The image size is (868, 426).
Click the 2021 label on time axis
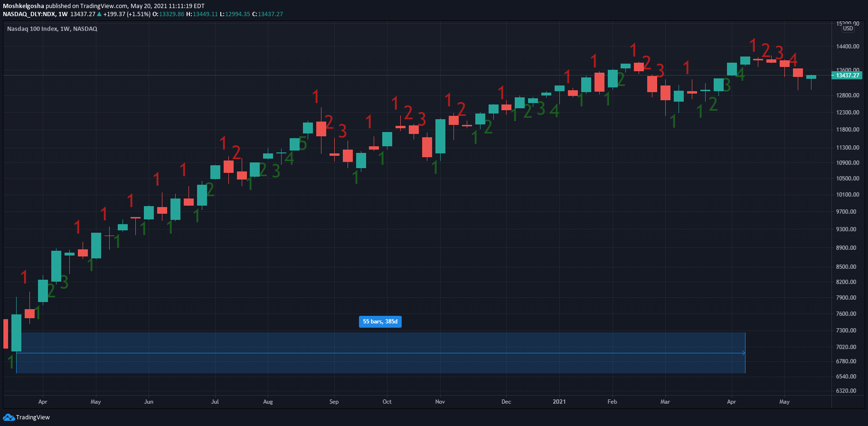(x=559, y=402)
